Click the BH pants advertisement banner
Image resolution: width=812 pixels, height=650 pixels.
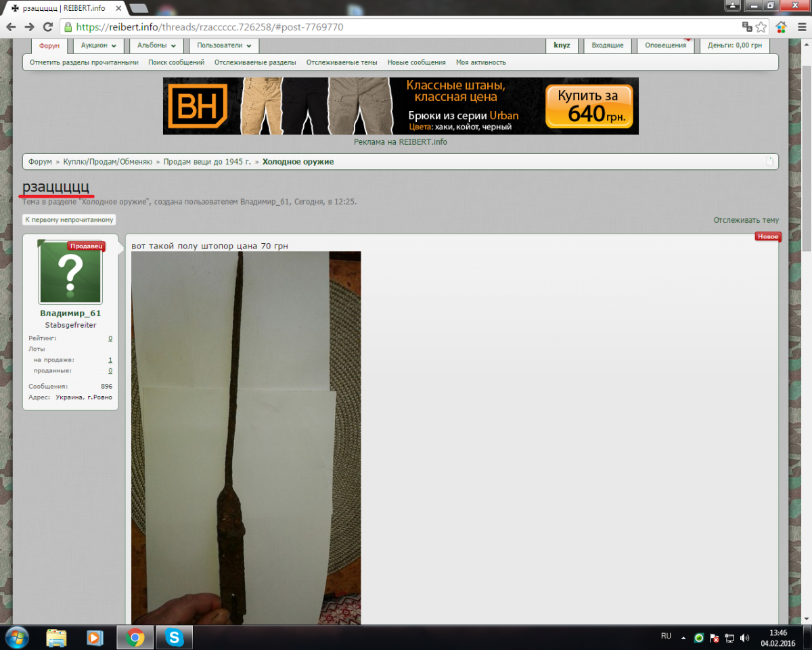tap(401, 106)
